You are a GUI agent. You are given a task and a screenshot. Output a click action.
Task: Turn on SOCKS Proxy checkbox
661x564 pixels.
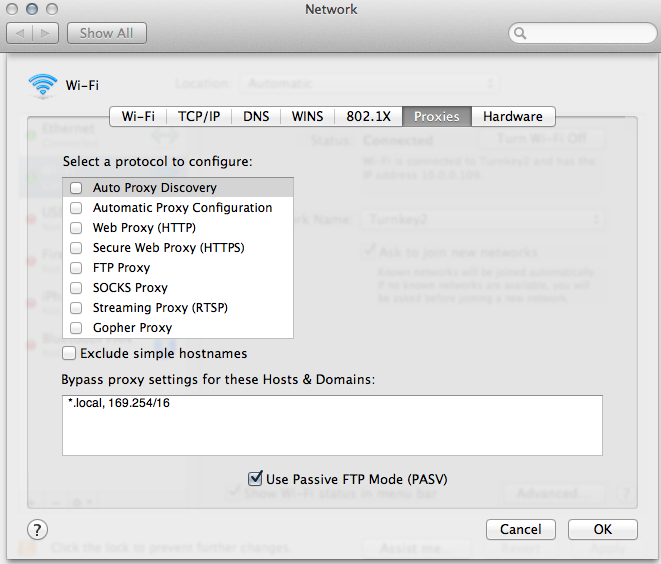click(x=76, y=288)
